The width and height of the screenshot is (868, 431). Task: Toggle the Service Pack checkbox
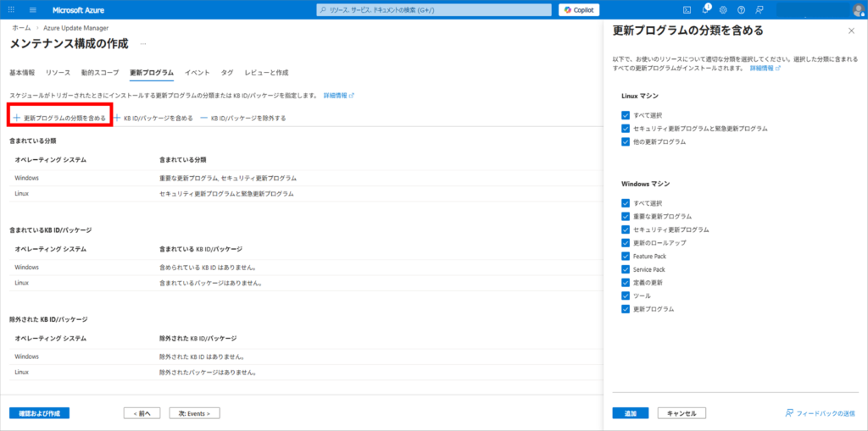point(626,269)
